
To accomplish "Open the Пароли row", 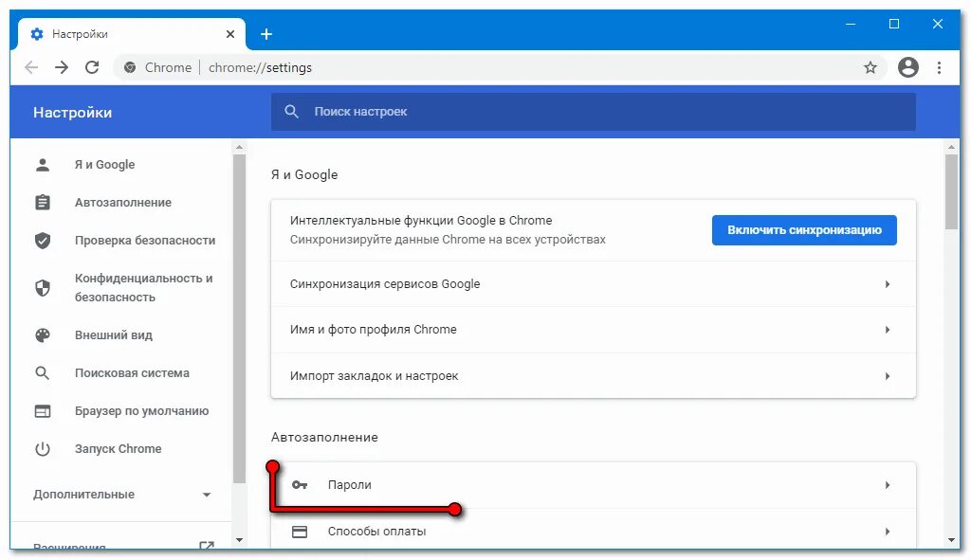I will [594, 485].
